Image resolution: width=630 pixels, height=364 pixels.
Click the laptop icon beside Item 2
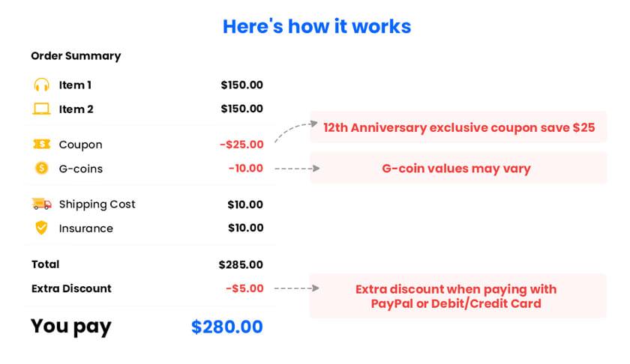coord(41,109)
